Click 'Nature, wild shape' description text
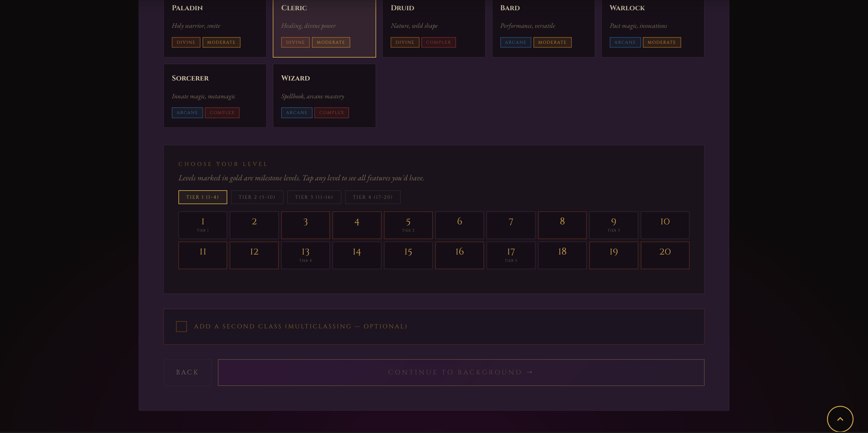The height and width of the screenshot is (433, 868). click(414, 26)
